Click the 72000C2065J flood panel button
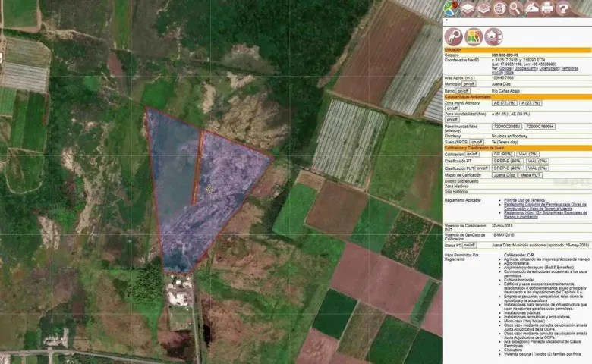Viewport: 592px width, 364px height. pos(507,127)
